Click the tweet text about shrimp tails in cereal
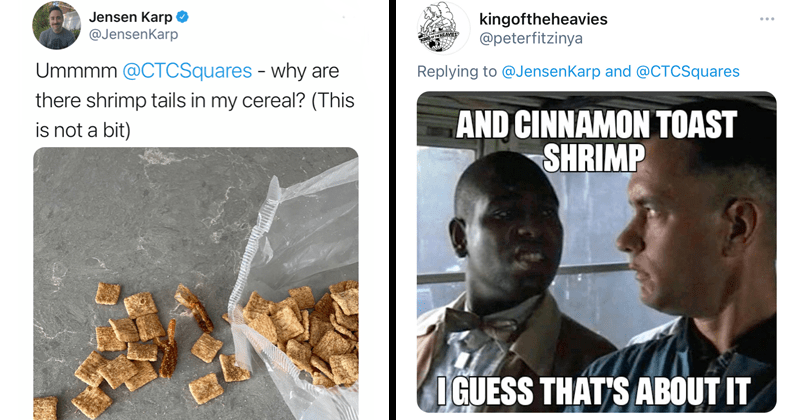 (195, 100)
